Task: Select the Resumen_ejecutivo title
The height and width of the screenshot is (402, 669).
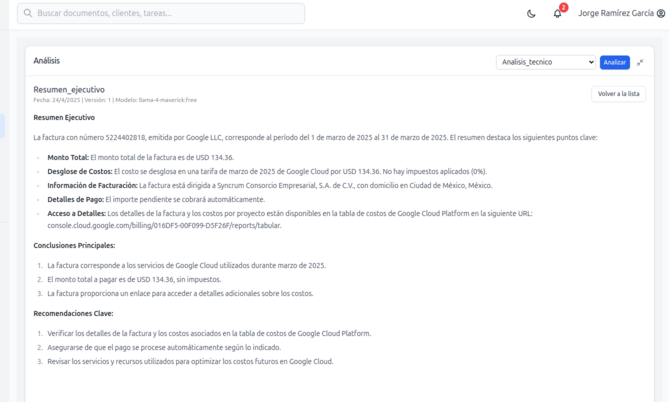Action: pyautogui.click(x=69, y=90)
